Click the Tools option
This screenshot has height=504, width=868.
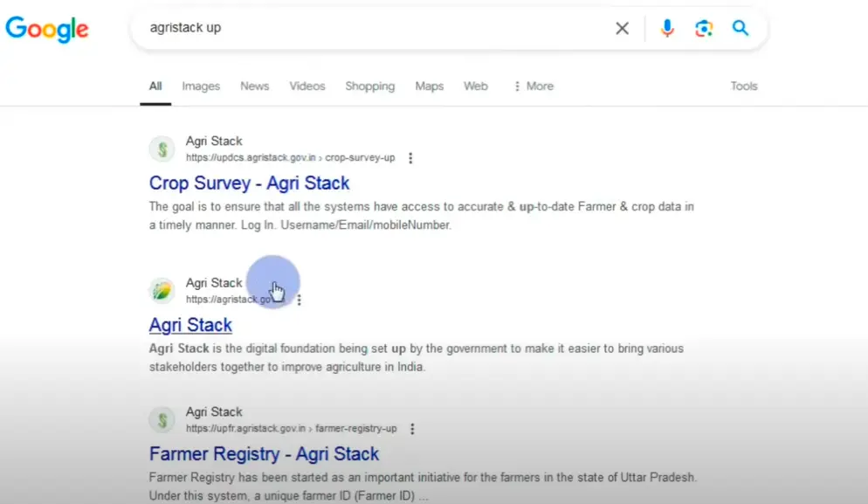click(743, 86)
